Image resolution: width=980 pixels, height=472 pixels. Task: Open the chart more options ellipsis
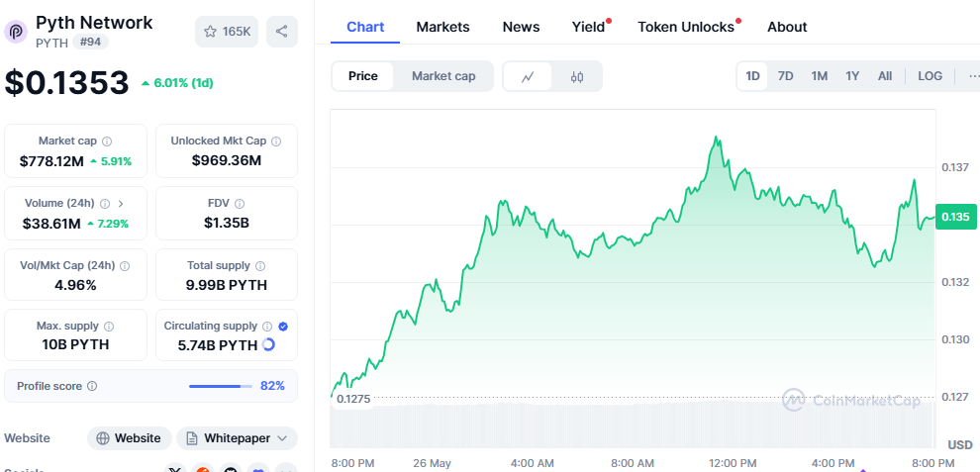[973, 76]
